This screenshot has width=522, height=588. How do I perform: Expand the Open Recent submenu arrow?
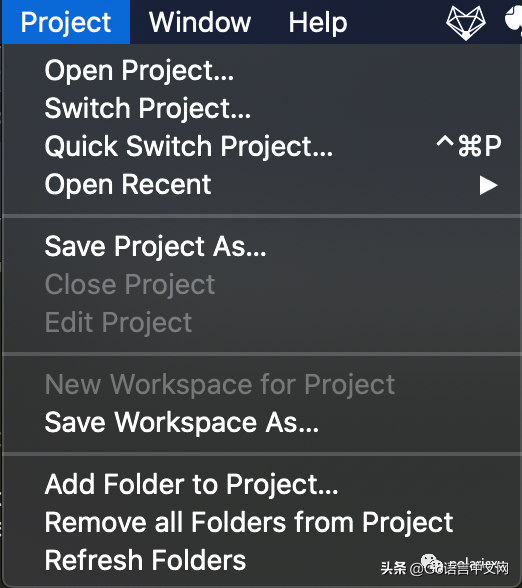488,185
